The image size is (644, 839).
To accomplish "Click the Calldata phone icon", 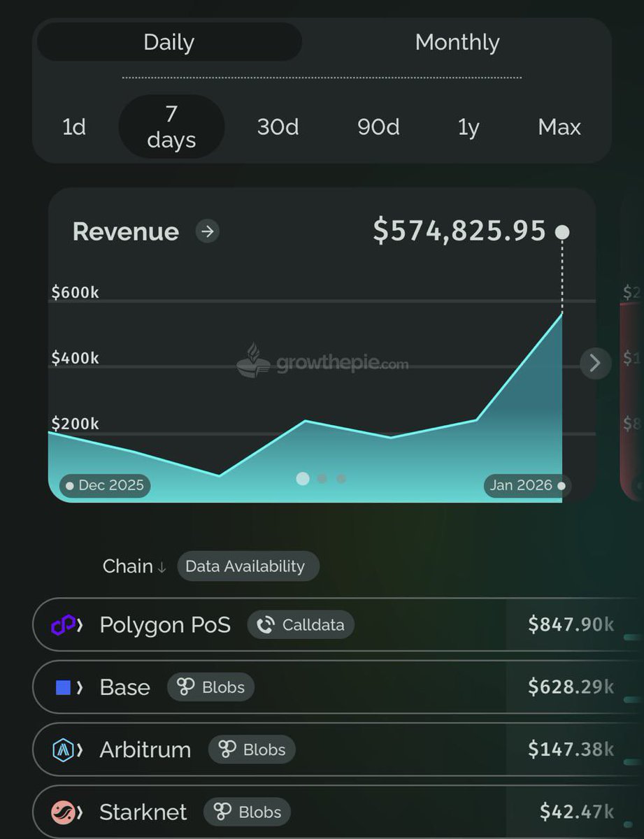I will [x=266, y=625].
